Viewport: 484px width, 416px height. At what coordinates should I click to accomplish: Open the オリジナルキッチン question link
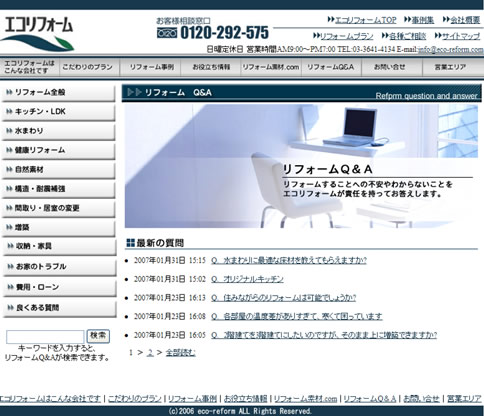click(x=247, y=279)
